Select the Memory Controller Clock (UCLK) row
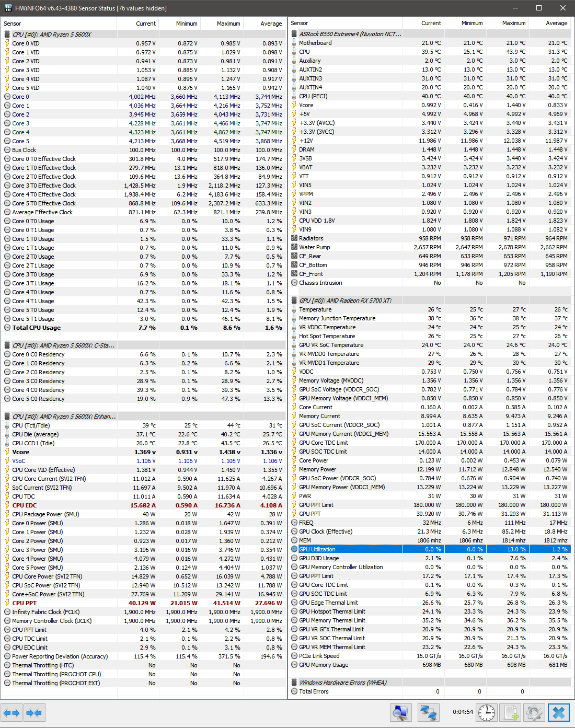This screenshot has width=575, height=728. point(143,621)
